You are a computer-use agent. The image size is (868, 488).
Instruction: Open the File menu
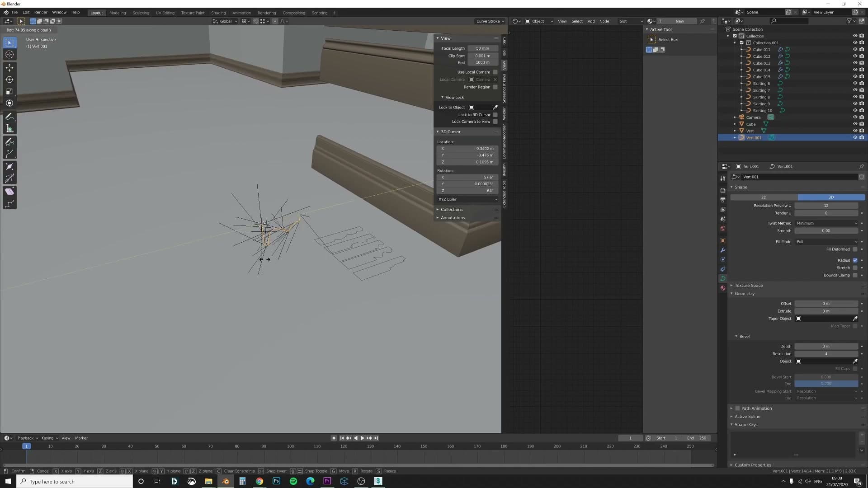(x=14, y=13)
